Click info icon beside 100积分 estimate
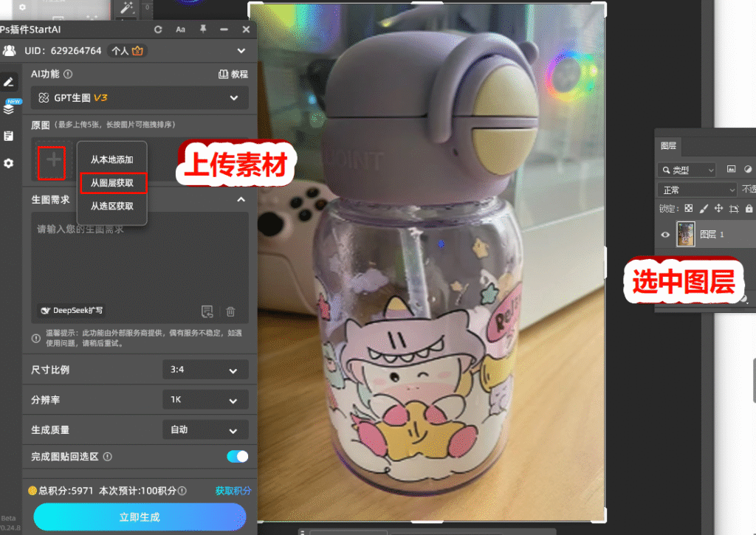 (182, 491)
